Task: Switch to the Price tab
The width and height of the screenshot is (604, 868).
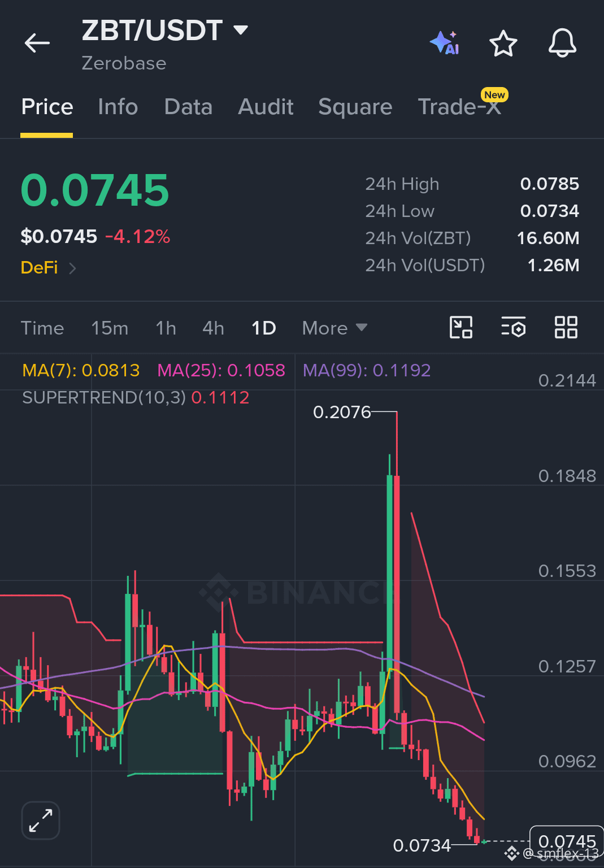Action: point(47,107)
